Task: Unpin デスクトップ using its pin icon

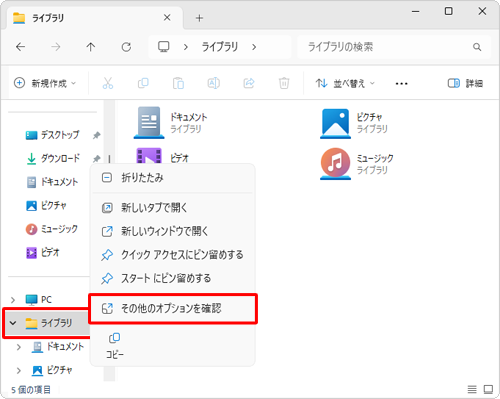Action: pyautogui.click(x=96, y=135)
